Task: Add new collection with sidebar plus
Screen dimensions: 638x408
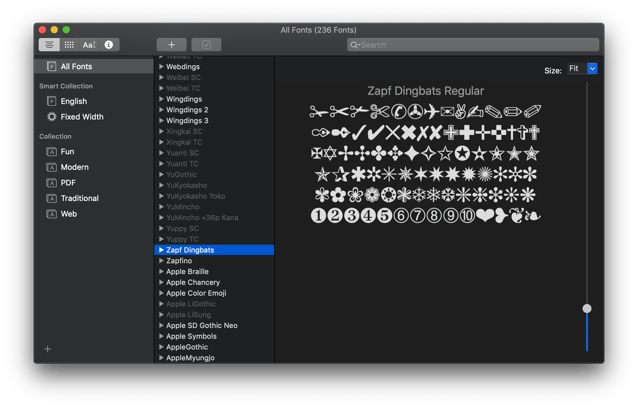Action: [48, 349]
